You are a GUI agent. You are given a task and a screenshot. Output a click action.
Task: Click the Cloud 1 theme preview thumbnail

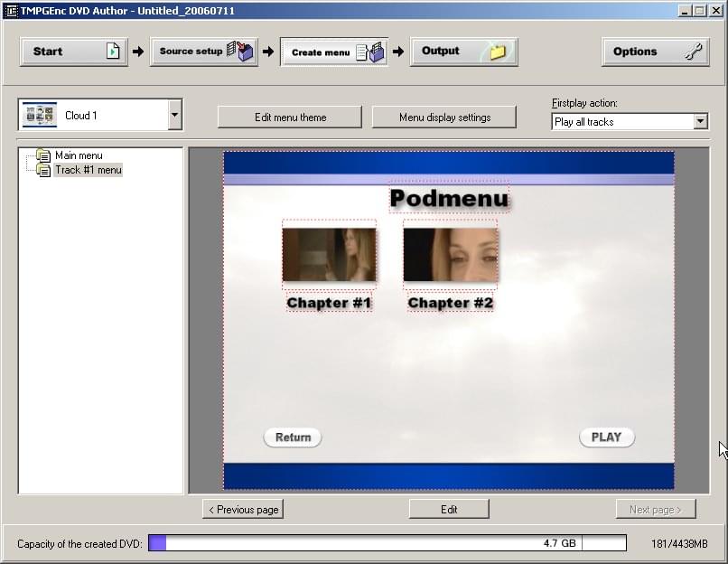[40, 115]
